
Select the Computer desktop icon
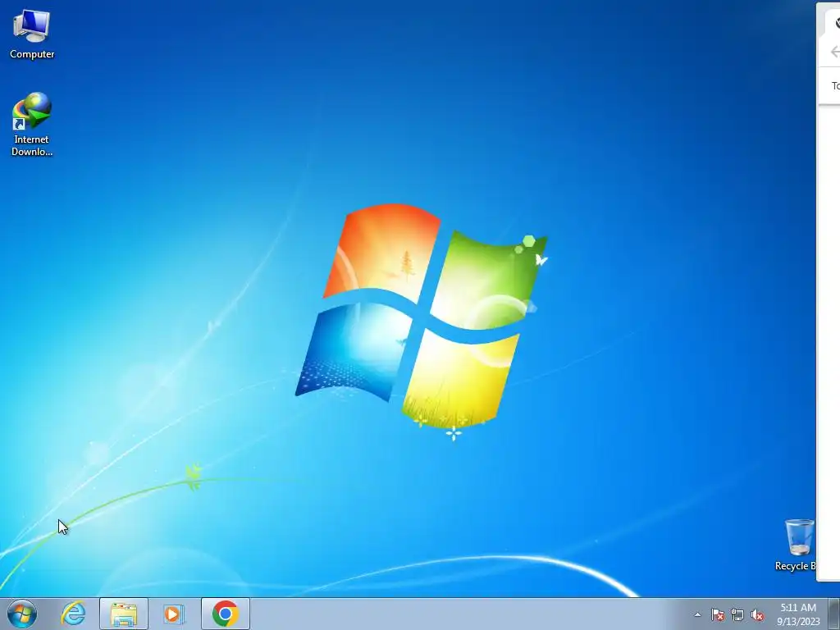pos(32,34)
